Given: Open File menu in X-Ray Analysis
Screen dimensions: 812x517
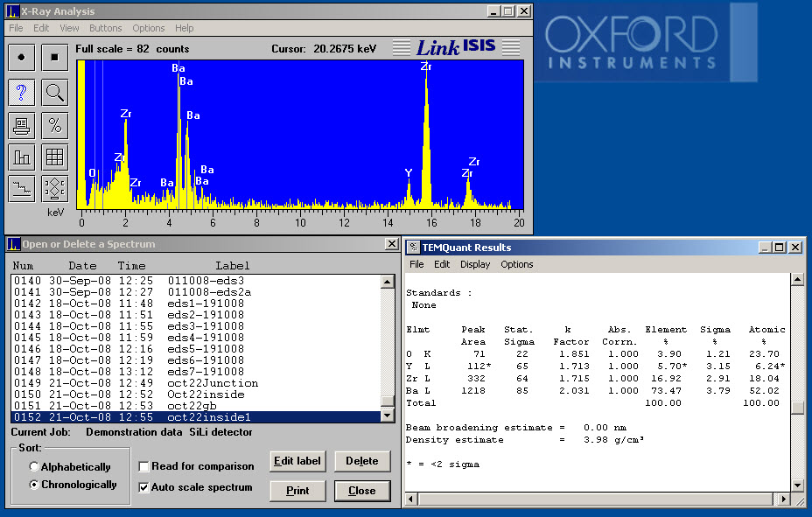Looking at the screenshot, I should [x=16, y=28].
